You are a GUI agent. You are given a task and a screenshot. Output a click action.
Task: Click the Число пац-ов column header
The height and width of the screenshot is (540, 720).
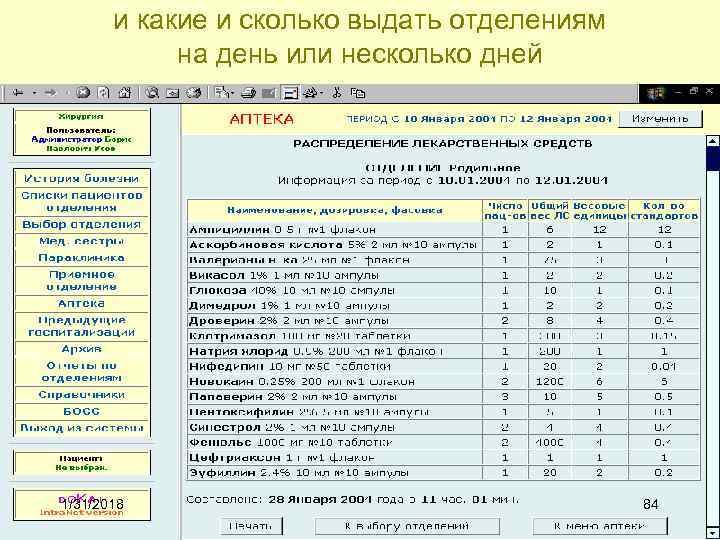(505, 211)
